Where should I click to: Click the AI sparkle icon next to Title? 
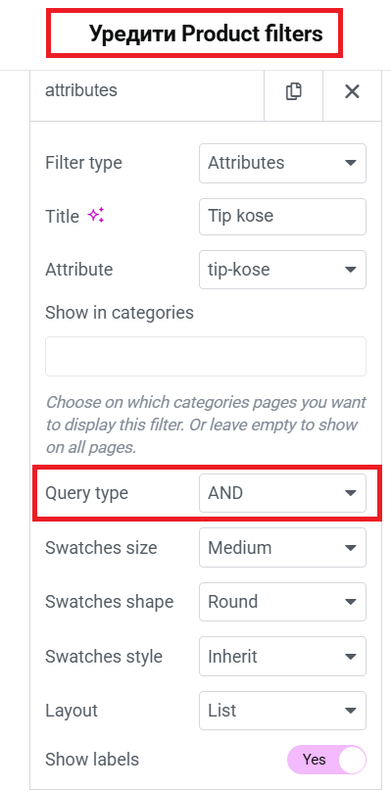pos(95,216)
